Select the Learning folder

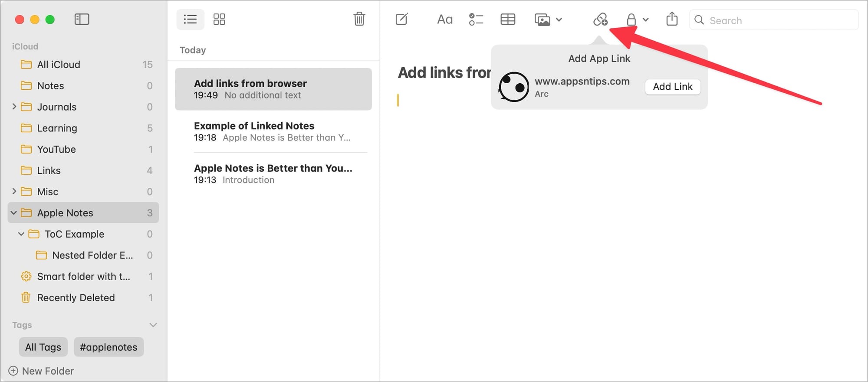pos(57,128)
